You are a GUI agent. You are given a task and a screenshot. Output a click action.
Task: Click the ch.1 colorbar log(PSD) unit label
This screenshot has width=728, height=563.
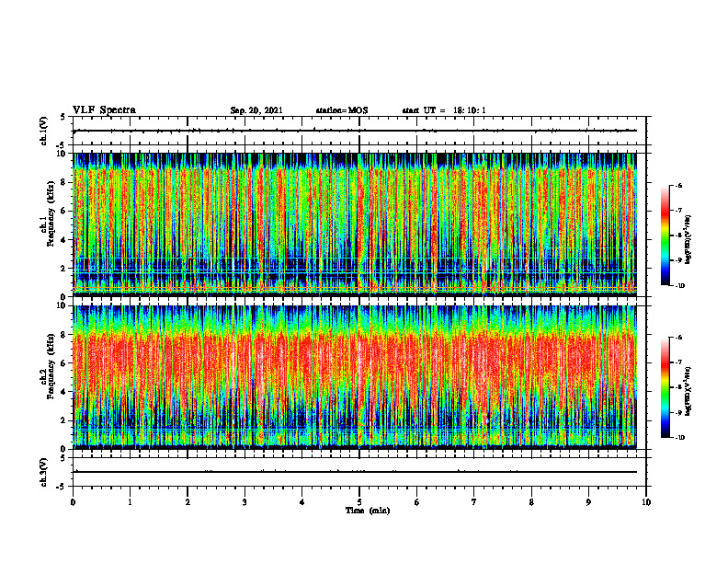688,239
